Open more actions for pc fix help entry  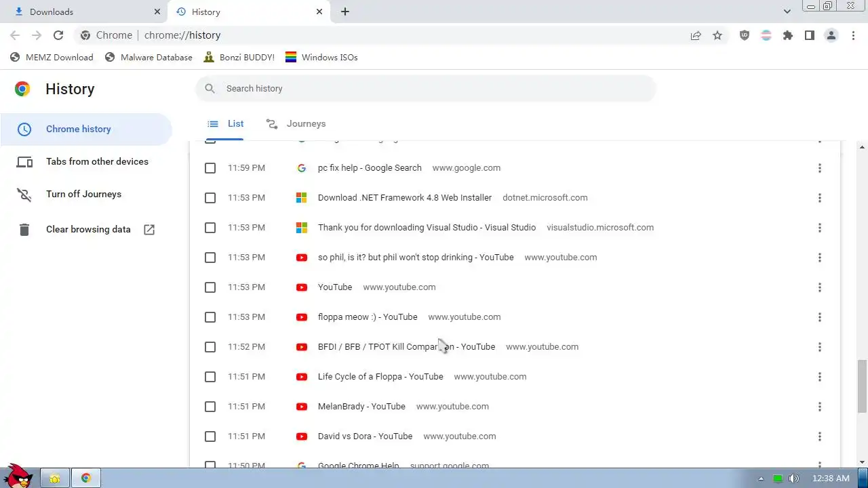[x=819, y=168]
